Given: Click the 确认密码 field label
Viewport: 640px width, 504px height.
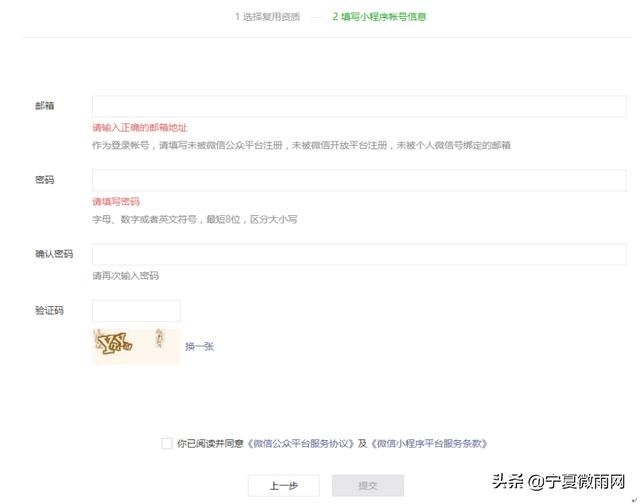Looking at the screenshot, I should click(54, 254).
